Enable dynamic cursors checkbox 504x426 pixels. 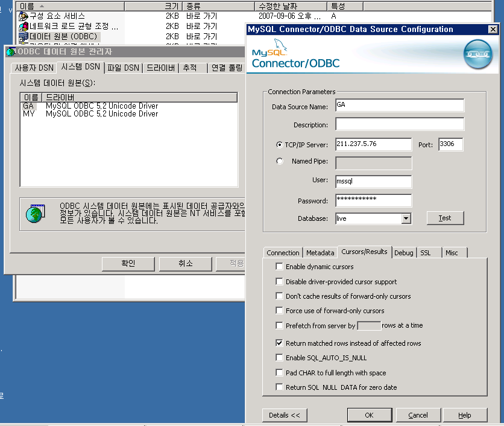coord(279,267)
